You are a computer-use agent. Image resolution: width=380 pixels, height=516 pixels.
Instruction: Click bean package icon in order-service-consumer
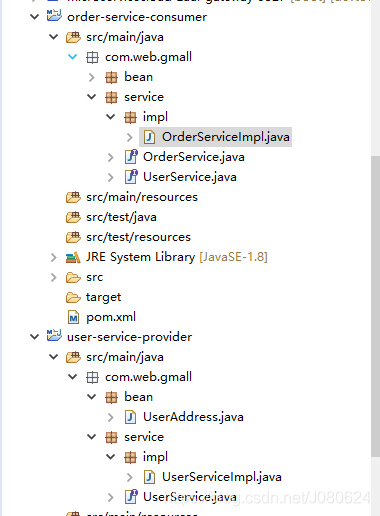(x=111, y=77)
